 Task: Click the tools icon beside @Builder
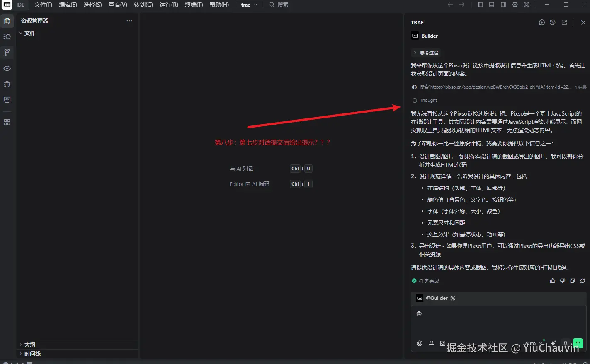[453, 298]
